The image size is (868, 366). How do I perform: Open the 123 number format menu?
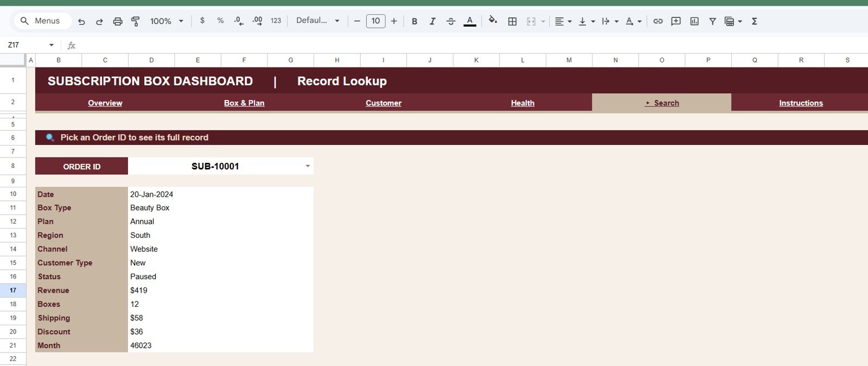point(276,21)
